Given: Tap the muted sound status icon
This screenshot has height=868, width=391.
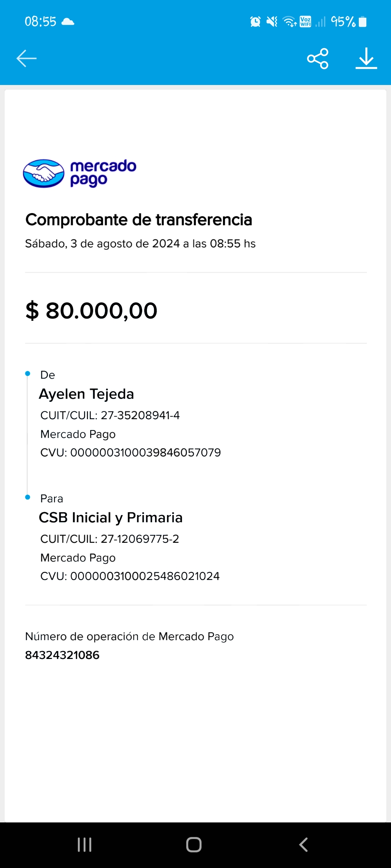Looking at the screenshot, I should 272,22.
